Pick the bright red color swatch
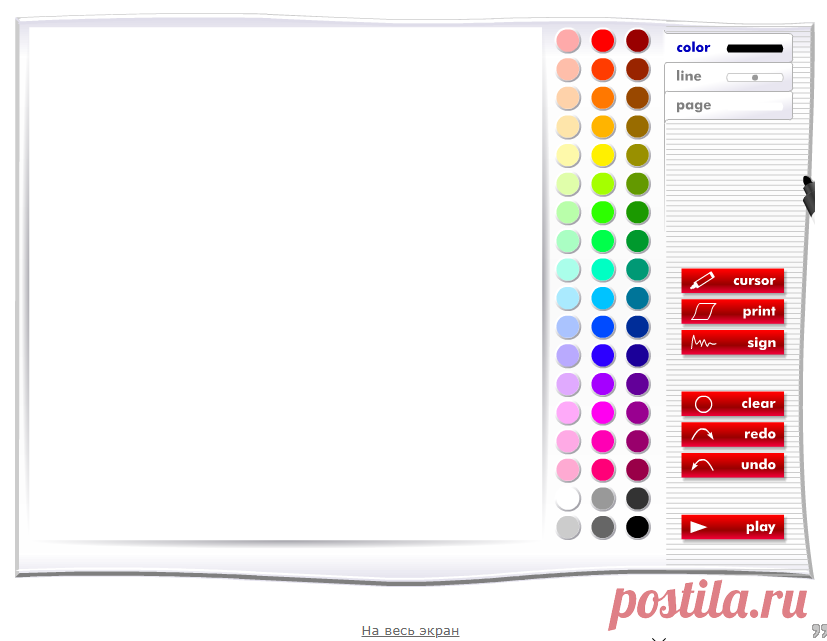This screenshot has height=641, width=827. tap(603, 41)
